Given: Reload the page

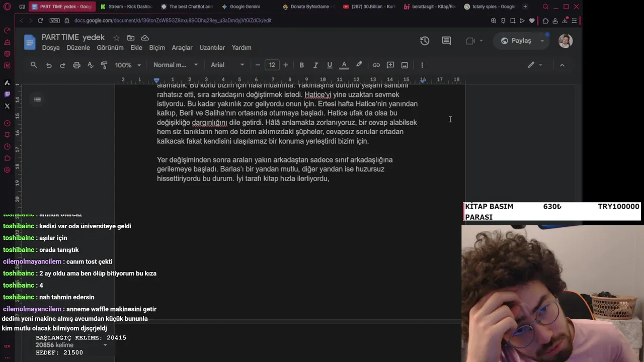Looking at the screenshot, I should [40, 21].
